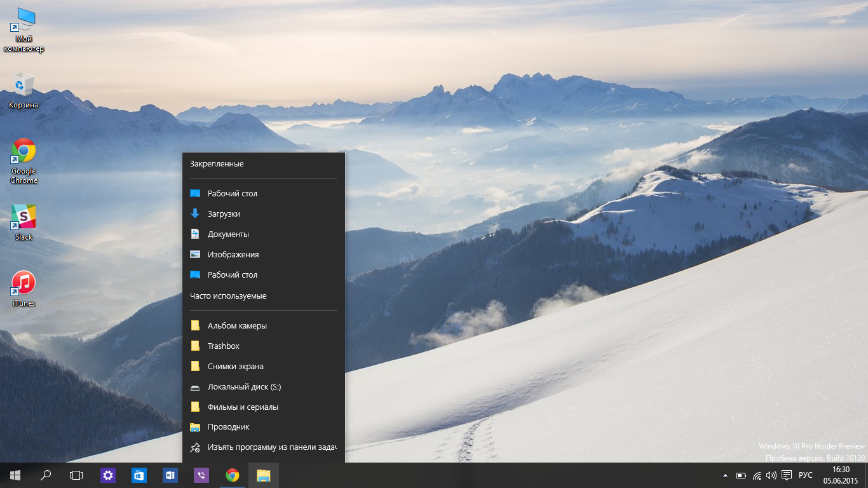Launch Settings from the purple gear icon
This screenshot has height=488, width=868.
pyautogui.click(x=108, y=475)
